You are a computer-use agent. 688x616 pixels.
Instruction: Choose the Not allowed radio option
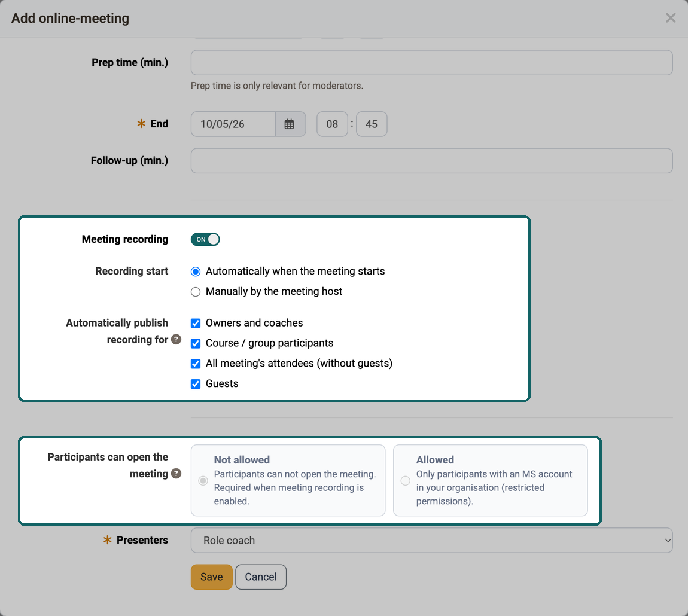tap(203, 481)
